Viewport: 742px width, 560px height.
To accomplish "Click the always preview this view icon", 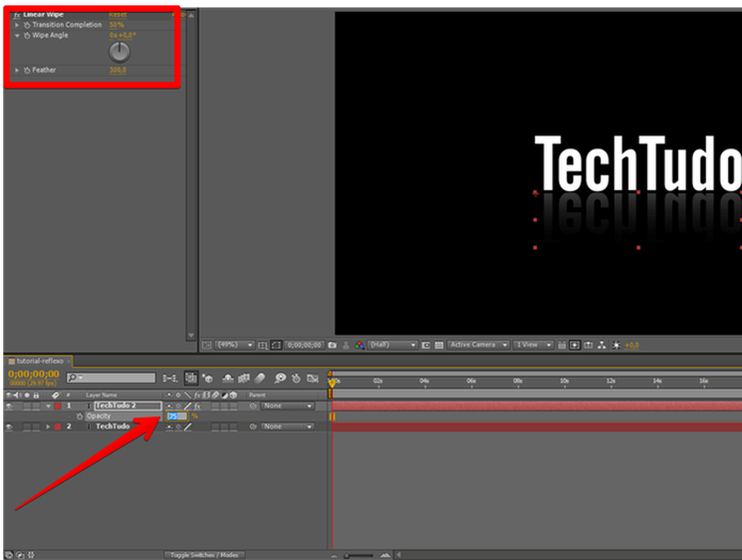I will pos(207,345).
